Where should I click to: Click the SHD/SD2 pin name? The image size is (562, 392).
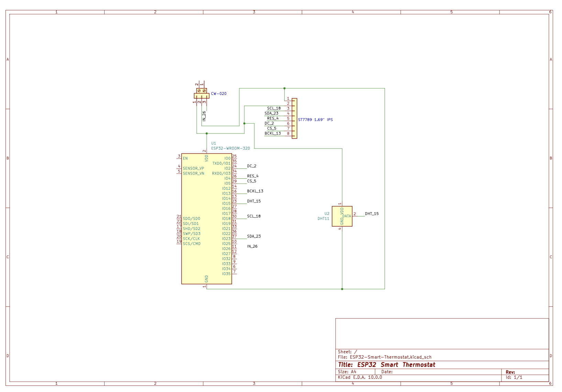(x=191, y=229)
